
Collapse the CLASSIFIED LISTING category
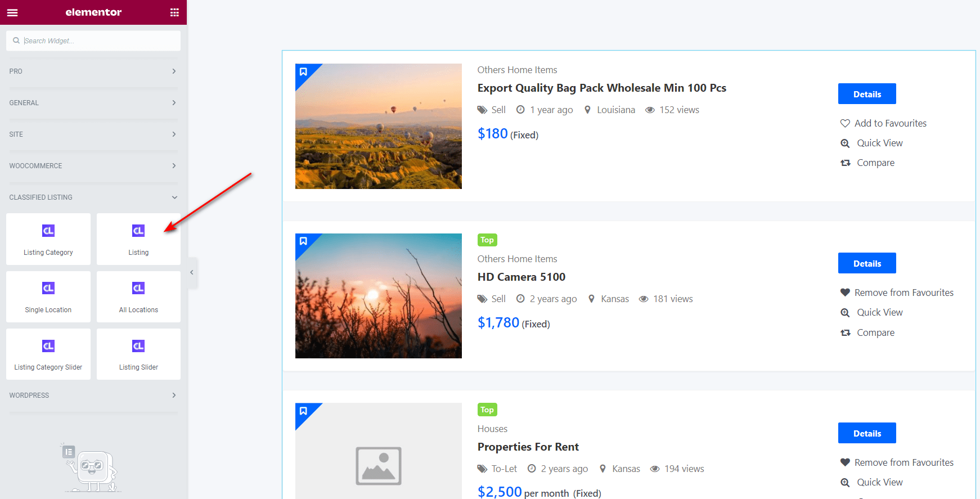coord(93,197)
